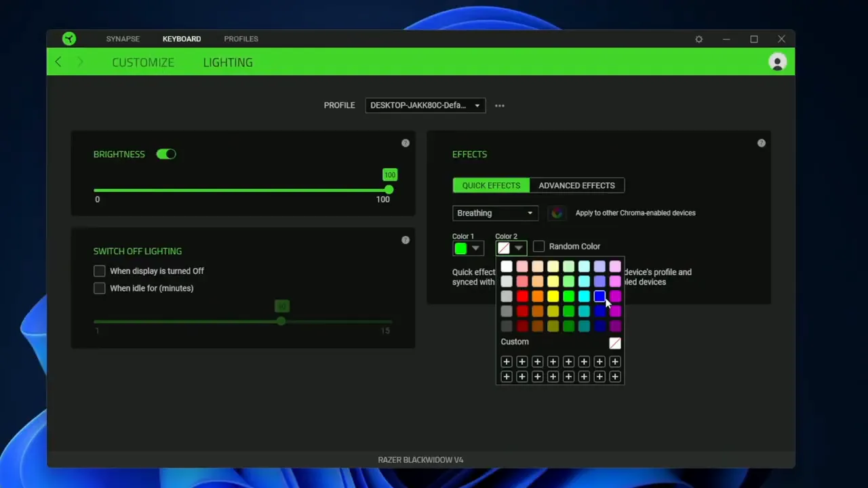The width and height of the screenshot is (868, 488).
Task: Enable Random Color checkbox
Action: (x=539, y=247)
